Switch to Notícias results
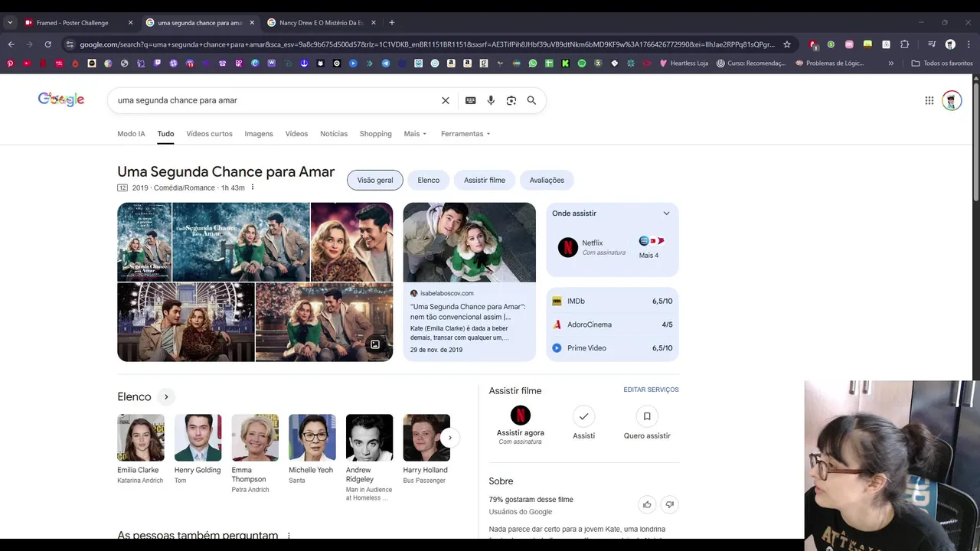Screen dimensions: 980x551 tap(334, 134)
